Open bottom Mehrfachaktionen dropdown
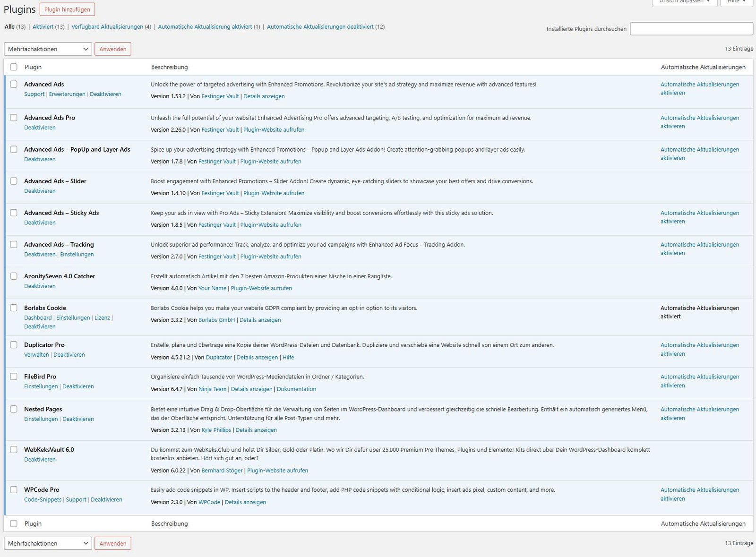Viewport: 756px width, 557px height. pyautogui.click(x=48, y=543)
